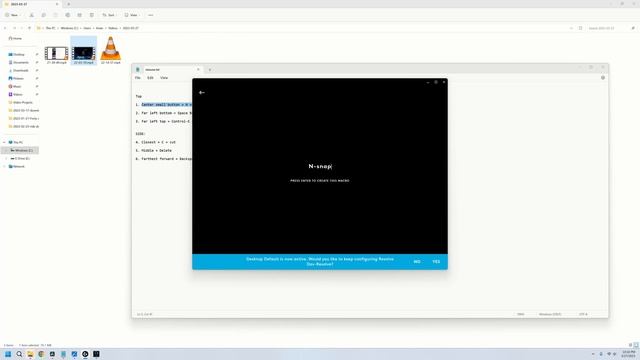The height and width of the screenshot is (360, 640).
Task: Select Music in the Explorer sidebar
Action: (x=17, y=87)
